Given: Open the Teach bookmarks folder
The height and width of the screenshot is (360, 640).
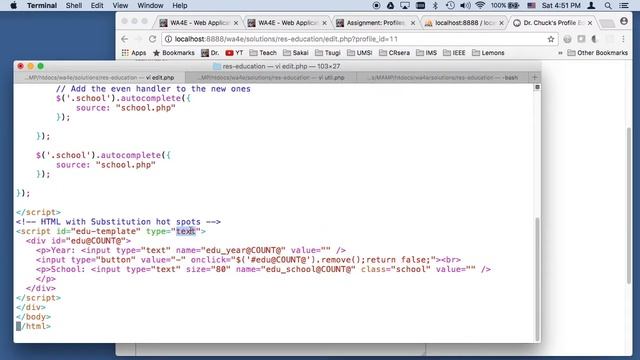Looking at the screenshot, I should (x=263, y=53).
